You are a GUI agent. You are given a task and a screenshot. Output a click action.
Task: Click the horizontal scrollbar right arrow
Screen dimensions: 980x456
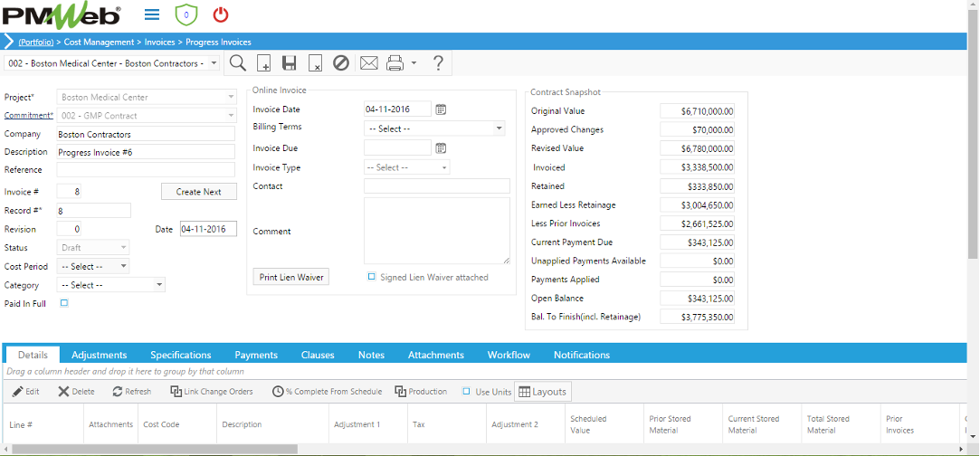click(x=961, y=449)
